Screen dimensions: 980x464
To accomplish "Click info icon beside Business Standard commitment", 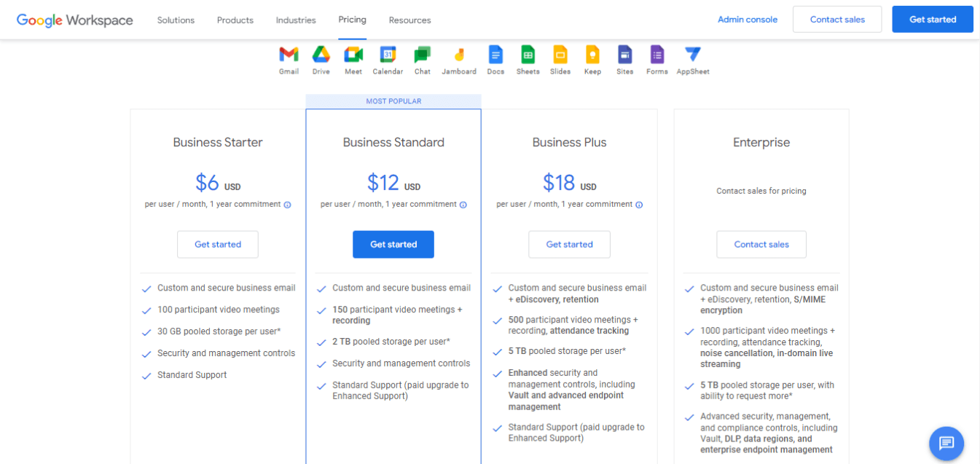I will [463, 205].
